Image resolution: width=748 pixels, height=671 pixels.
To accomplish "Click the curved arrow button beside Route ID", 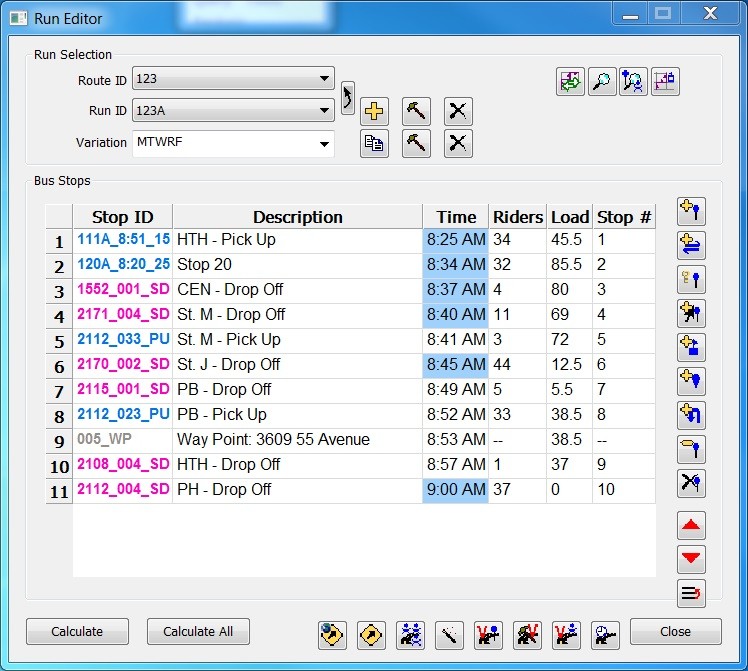I will tap(348, 98).
